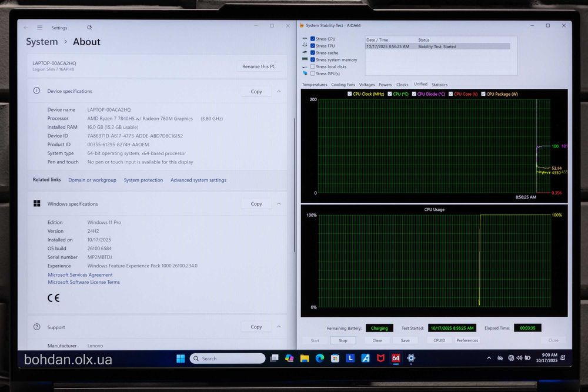Viewport: 588px width, 392px height.
Task: Open Task View on the taskbar
Action: [x=274, y=359]
